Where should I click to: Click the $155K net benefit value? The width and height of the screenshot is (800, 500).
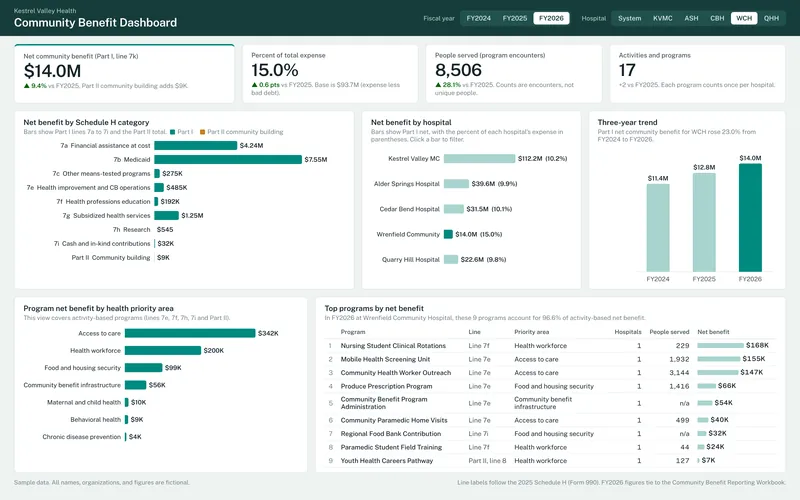[x=754, y=359]
